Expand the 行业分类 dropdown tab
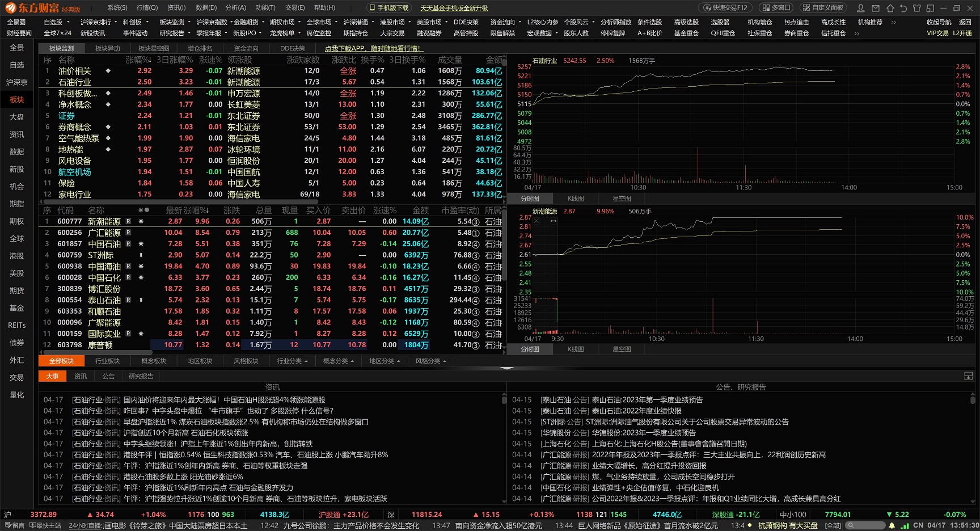980x531 pixels. [x=292, y=361]
